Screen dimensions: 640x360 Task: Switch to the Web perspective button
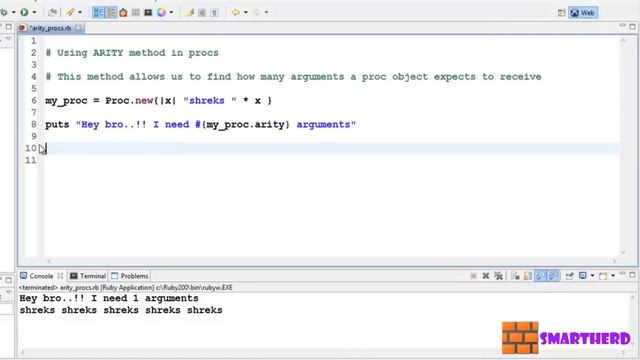pos(583,13)
